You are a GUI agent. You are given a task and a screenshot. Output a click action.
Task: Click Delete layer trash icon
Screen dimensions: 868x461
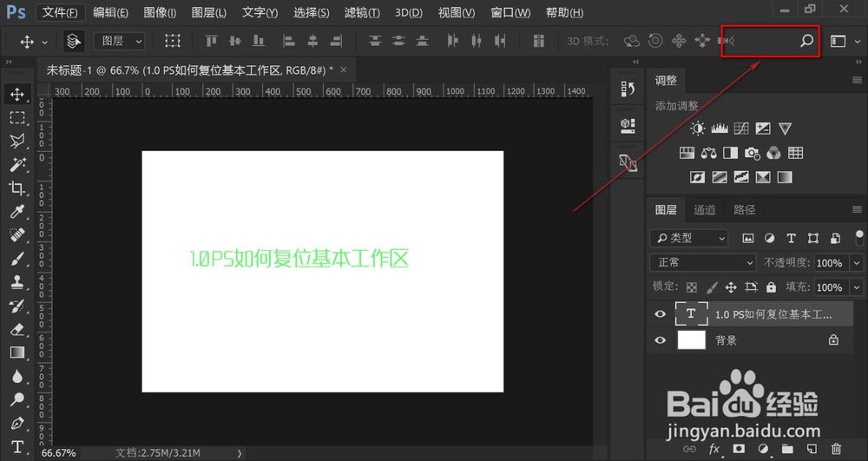(837, 449)
